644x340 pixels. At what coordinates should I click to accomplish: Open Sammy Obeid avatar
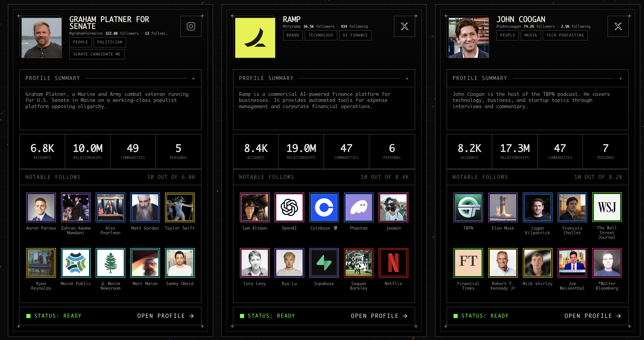point(180,263)
